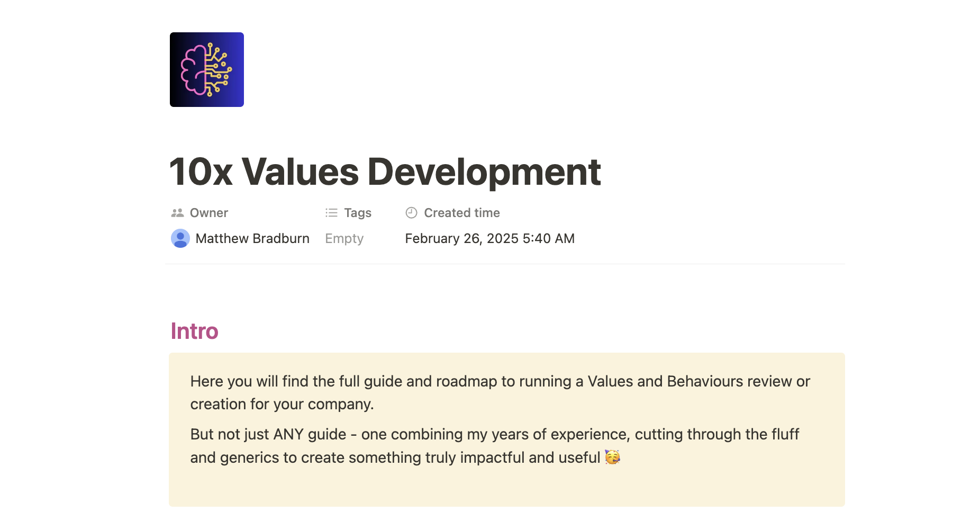Click the Owner people icon
This screenshot has height=521, width=980.
[x=177, y=213]
